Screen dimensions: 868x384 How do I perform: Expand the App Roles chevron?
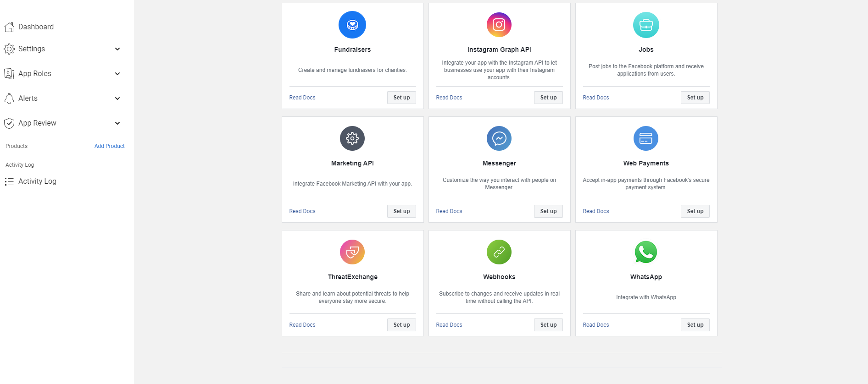(x=117, y=74)
